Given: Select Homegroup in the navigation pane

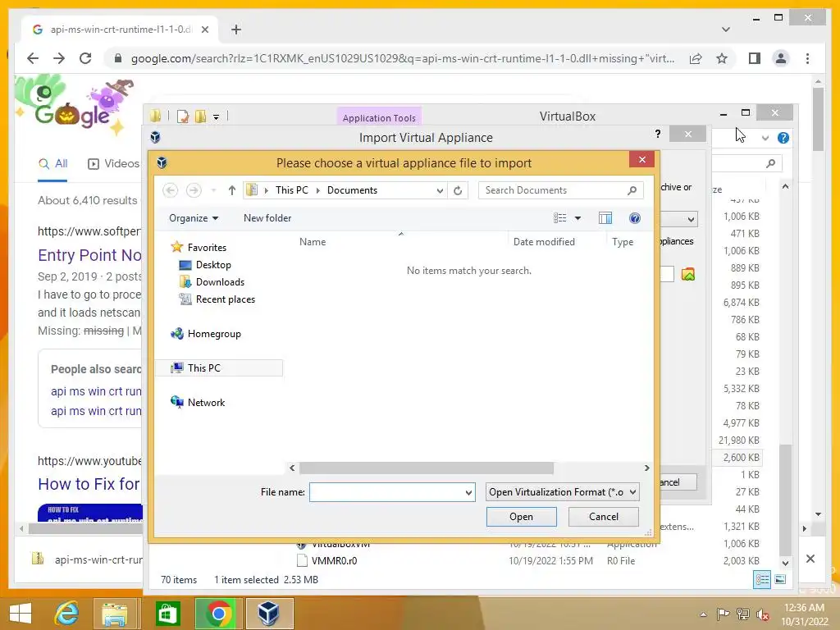Looking at the screenshot, I should coord(206,334).
